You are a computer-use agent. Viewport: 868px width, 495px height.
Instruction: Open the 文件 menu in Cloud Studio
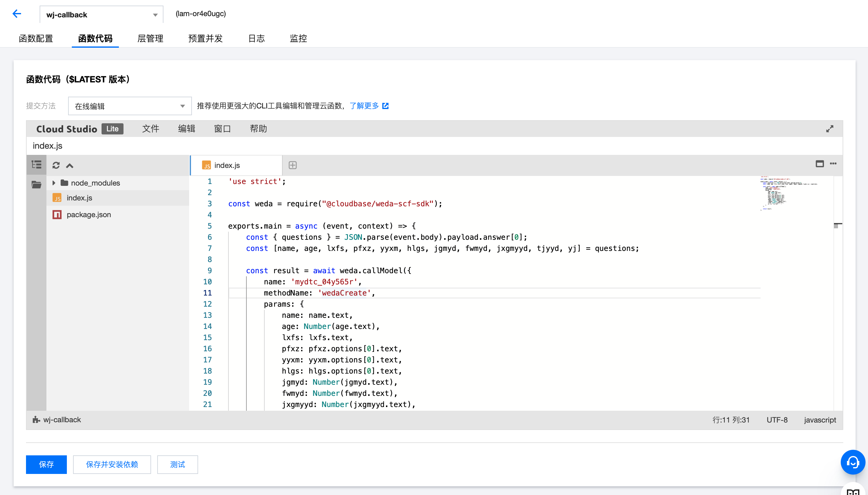click(x=150, y=129)
